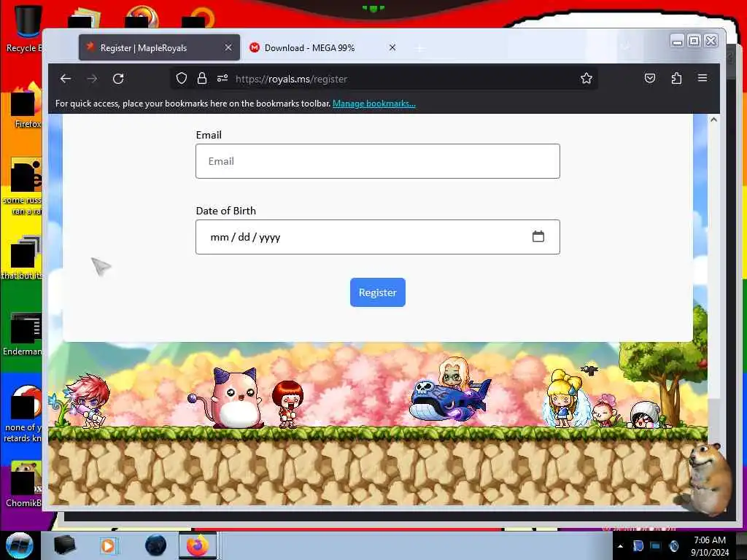This screenshot has height=560, width=747.
Task: Open the calendar picker in Date of Birth
Action: pos(538,236)
